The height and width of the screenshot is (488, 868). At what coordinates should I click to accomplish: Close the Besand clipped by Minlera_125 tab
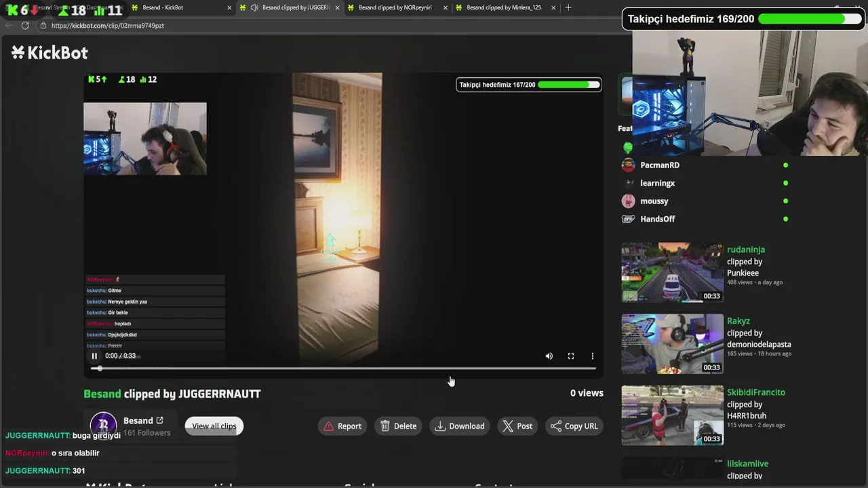coord(553,7)
